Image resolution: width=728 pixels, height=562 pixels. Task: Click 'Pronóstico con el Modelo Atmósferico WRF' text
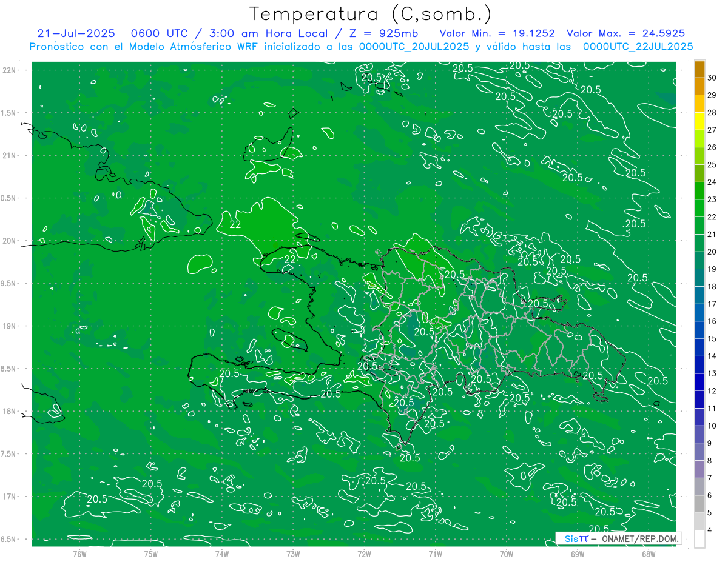click(144, 47)
